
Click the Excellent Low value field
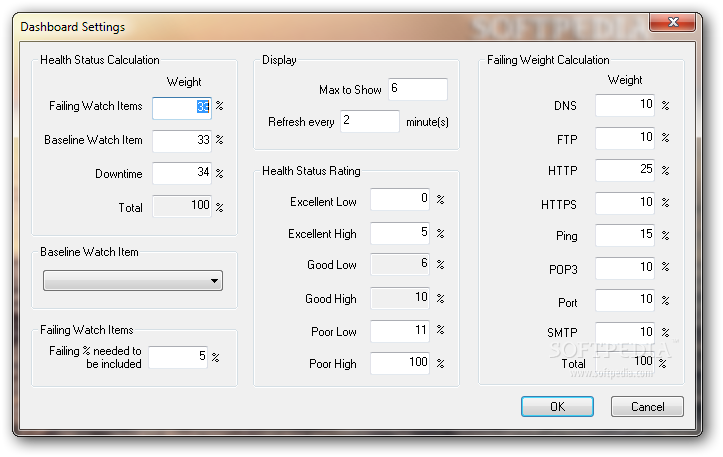click(400, 199)
